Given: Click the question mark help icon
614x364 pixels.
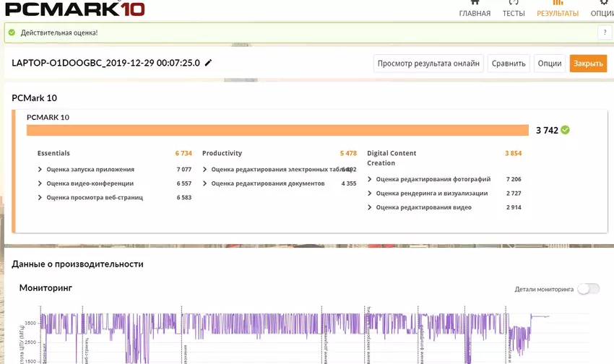Looking at the screenshot, I should pos(604,32).
